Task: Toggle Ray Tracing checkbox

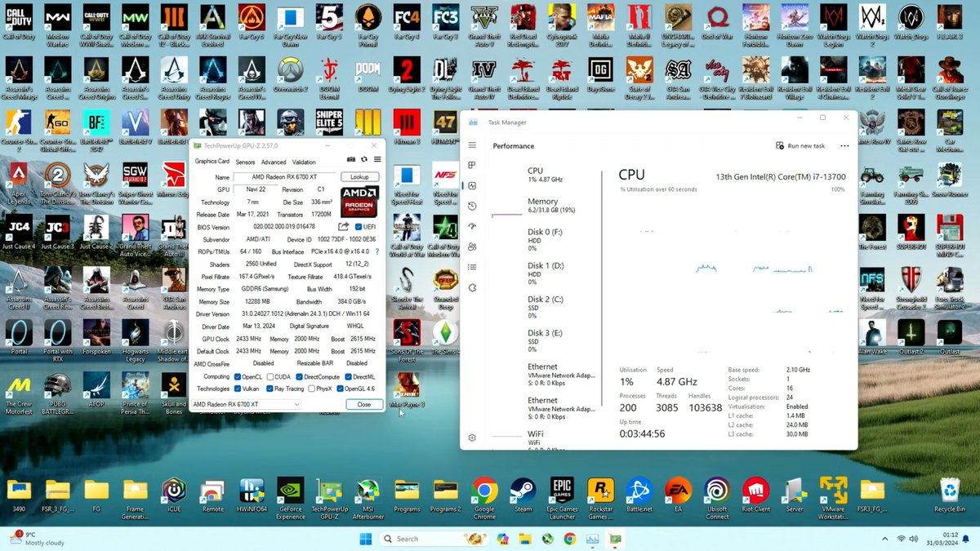Action: 270,389
